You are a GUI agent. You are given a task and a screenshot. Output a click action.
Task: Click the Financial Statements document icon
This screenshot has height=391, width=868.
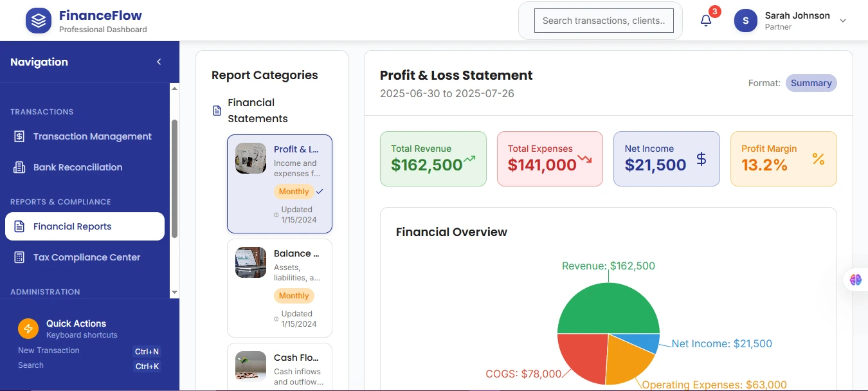(x=218, y=110)
